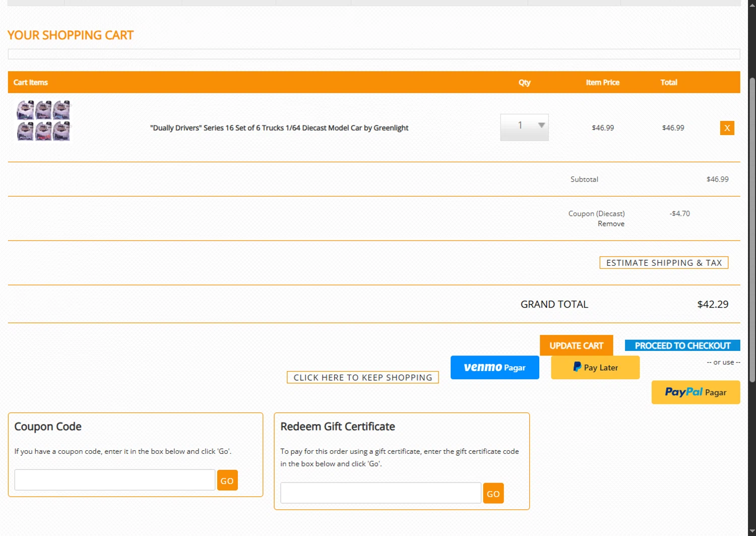
Task: Click the Your Shopping Cart heading
Action: [71, 35]
